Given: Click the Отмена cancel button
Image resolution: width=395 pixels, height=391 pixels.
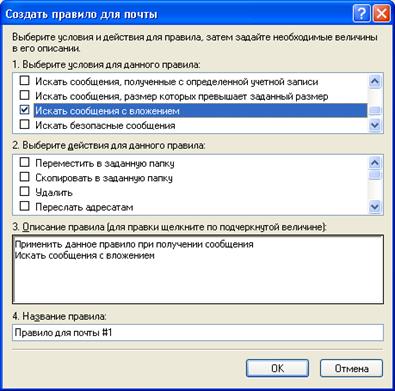Looking at the screenshot, I should pos(351,368).
